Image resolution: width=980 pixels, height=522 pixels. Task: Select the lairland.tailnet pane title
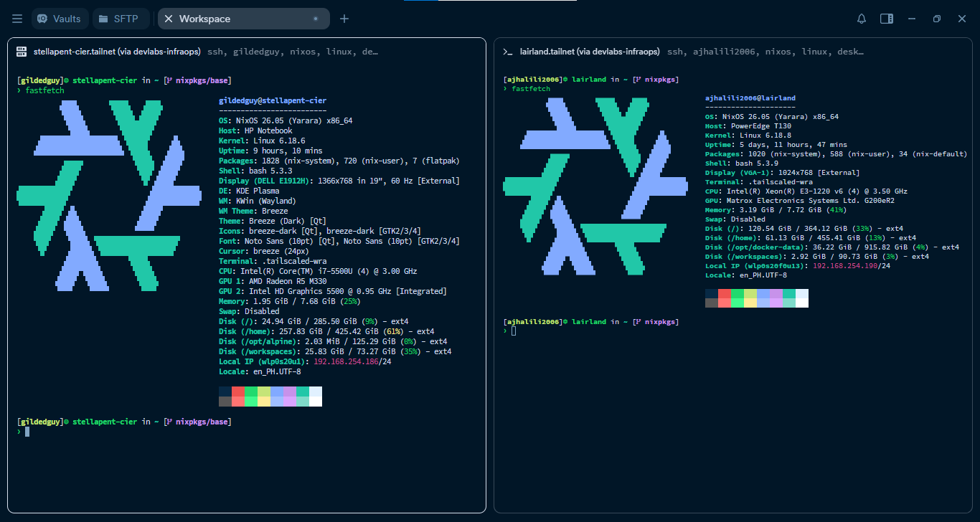point(590,52)
